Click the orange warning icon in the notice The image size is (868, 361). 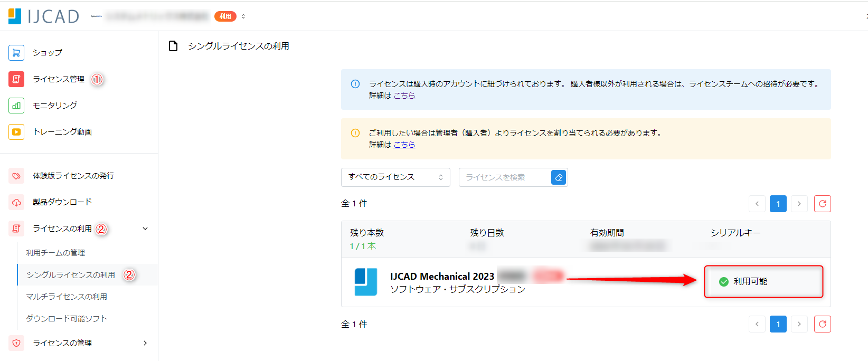(355, 133)
